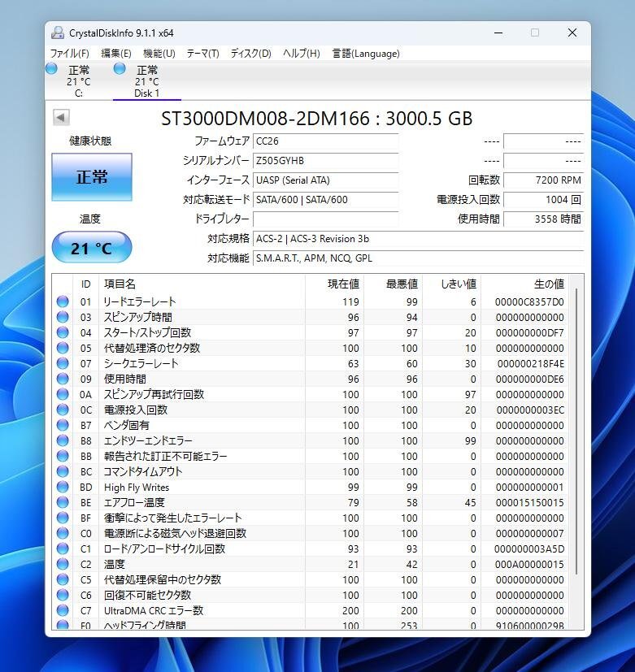Screen dimensions: 635x672
Task: Click the CrystalDiskInfo title bar app icon
Action: tap(58, 33)
